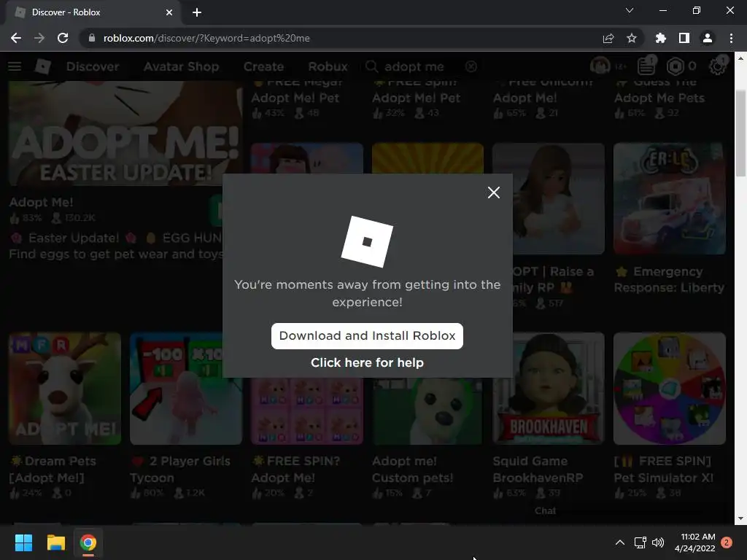Click Download and Install Roblox button

[x=367, y=335]
